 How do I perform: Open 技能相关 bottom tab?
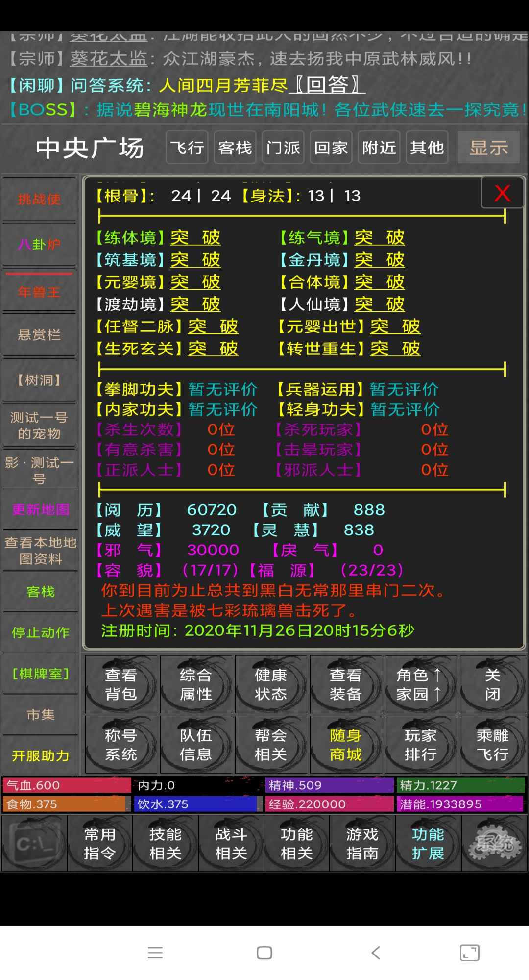[166, 843]
